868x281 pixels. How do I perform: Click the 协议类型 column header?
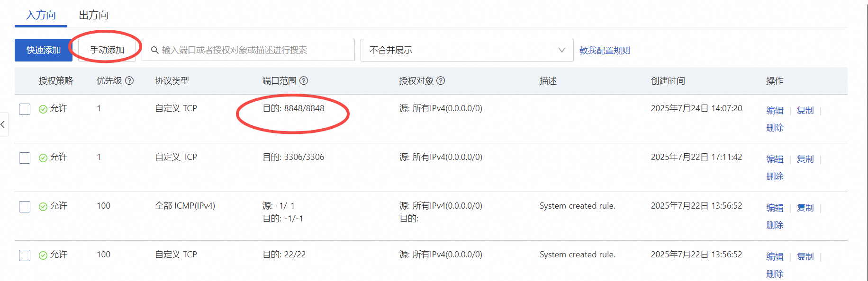(172, 81)
